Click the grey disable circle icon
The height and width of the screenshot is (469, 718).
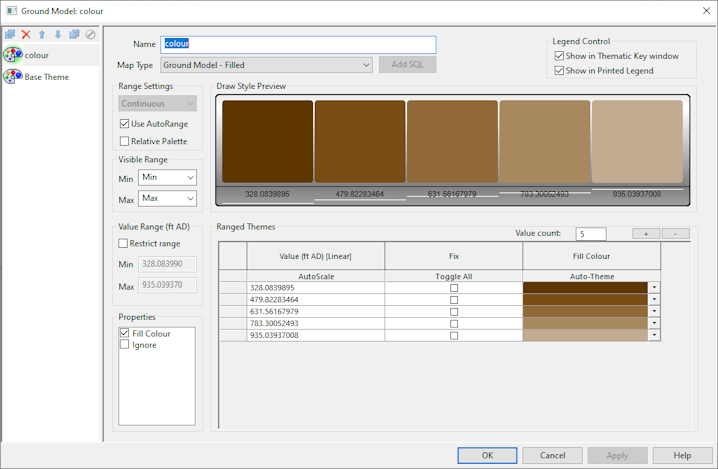tap(90, 34)
